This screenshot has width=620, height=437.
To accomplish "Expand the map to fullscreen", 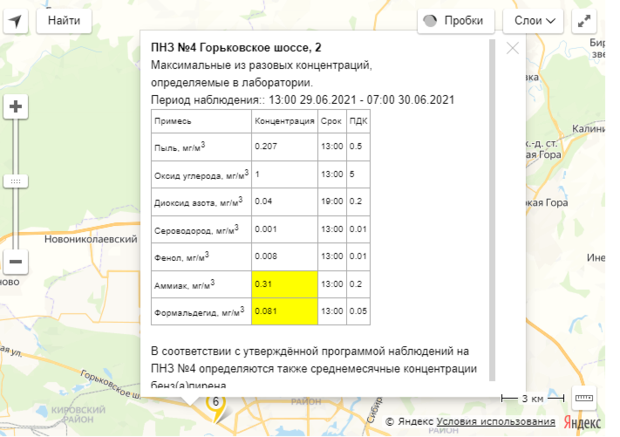I will click(x=587, y=20).
